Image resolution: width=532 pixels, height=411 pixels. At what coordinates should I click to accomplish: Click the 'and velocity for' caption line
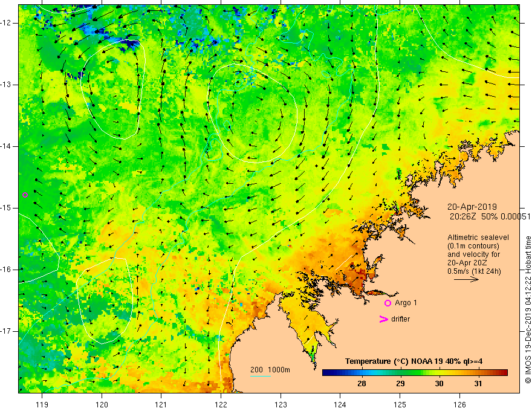[x=473, y=254]
